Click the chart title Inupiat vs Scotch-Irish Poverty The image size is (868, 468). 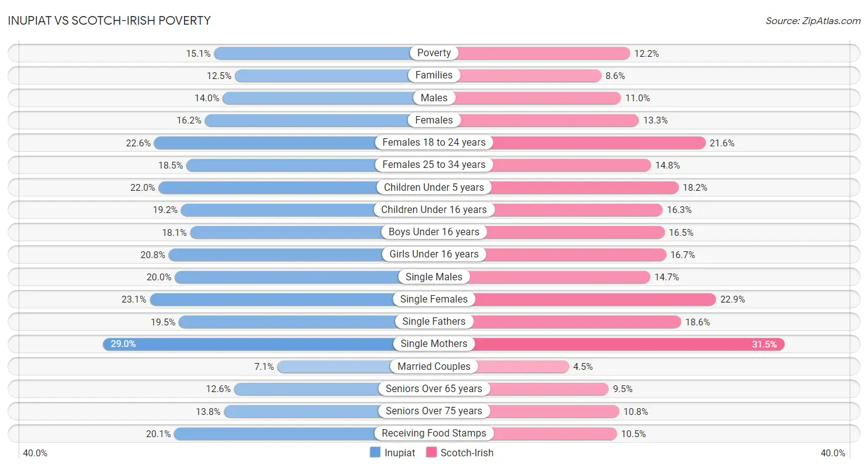pos(109,20)
